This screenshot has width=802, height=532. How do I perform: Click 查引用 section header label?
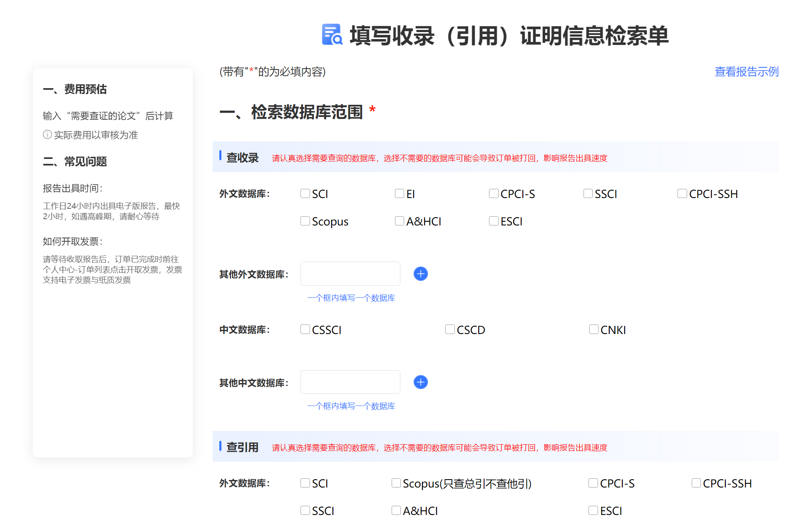[242, 447]
